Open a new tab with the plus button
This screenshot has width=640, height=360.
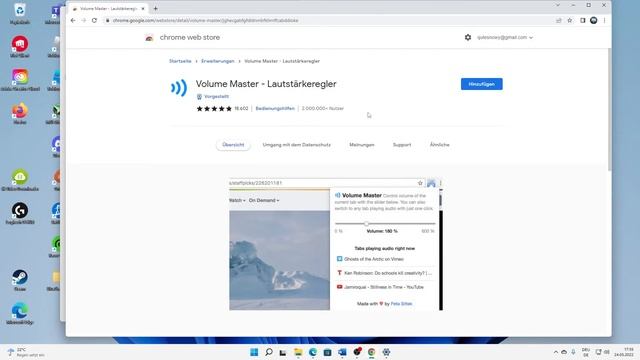(x=156, y=9)
